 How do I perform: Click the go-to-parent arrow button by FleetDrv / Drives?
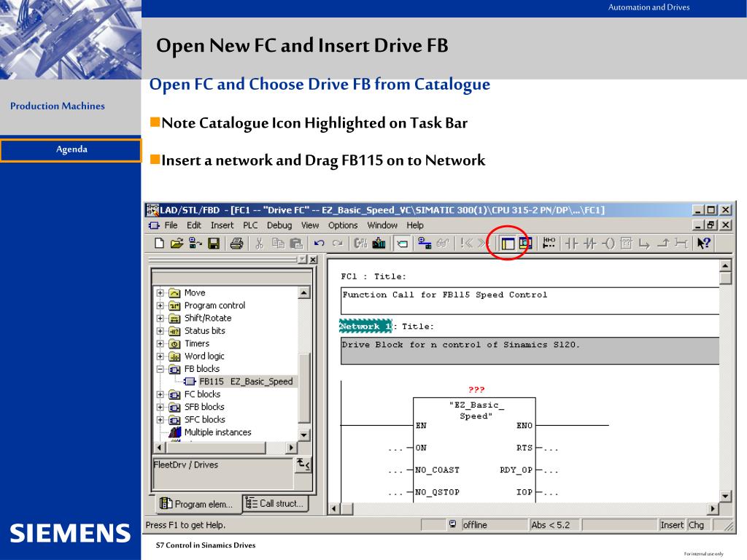point(303,464)
